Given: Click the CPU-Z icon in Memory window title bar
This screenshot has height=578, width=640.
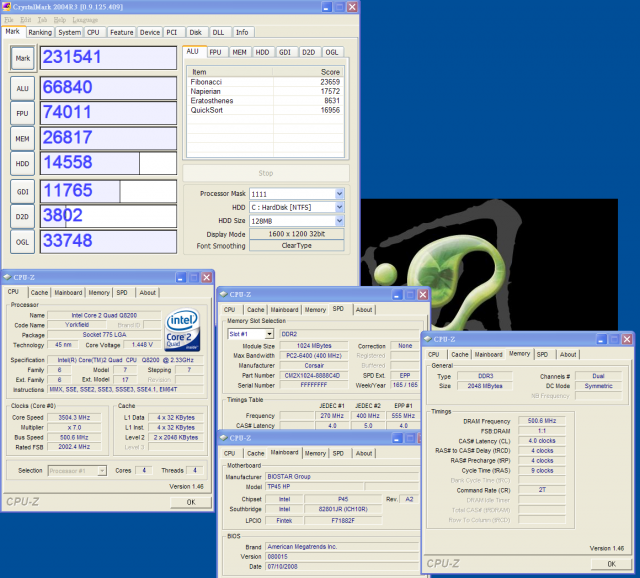Looking at the screenshot, I should click(428, 339).
